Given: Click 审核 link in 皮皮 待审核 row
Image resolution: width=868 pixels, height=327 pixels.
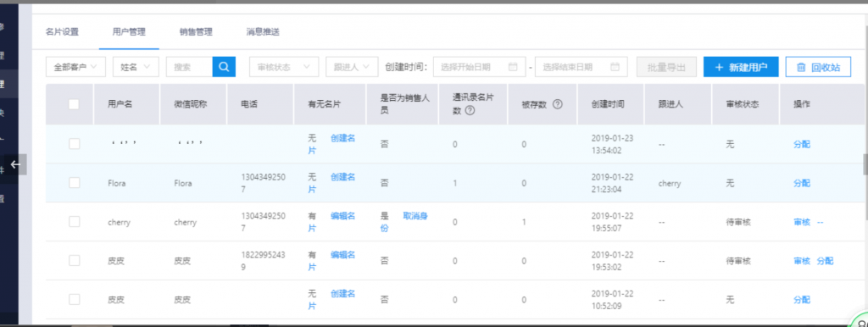Looking at the screenshot, I should point(802,261).
